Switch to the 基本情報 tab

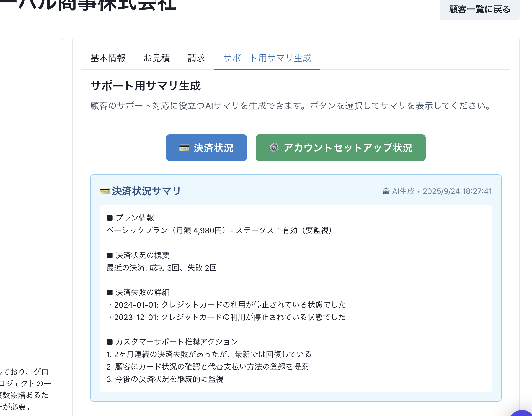(x=108, y=58)
